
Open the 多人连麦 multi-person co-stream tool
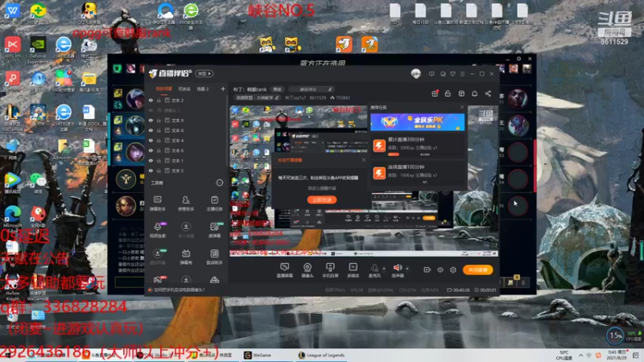pos(186,230)
